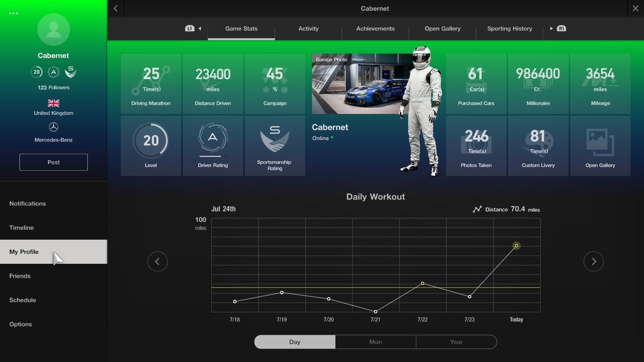Select Today's data point on the workout chart

516,246
